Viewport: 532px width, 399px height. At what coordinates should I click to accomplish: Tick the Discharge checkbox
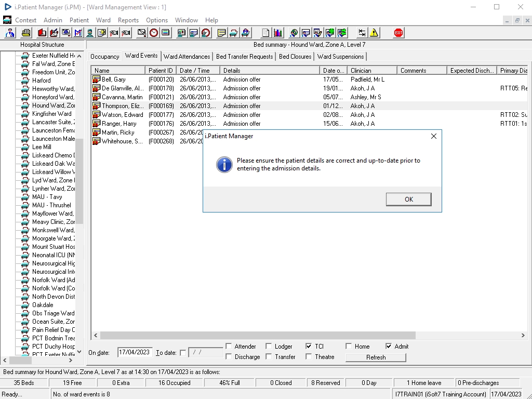[x=229, y=356]
